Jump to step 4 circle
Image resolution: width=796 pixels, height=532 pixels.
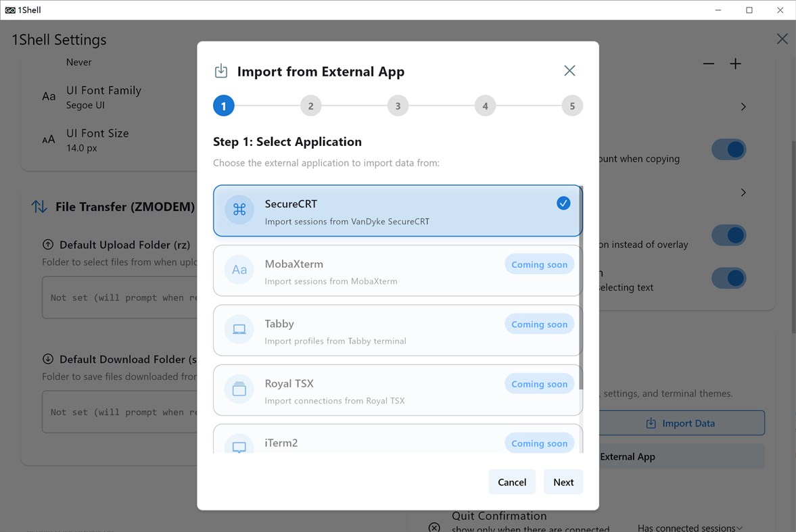pos(486,105)
